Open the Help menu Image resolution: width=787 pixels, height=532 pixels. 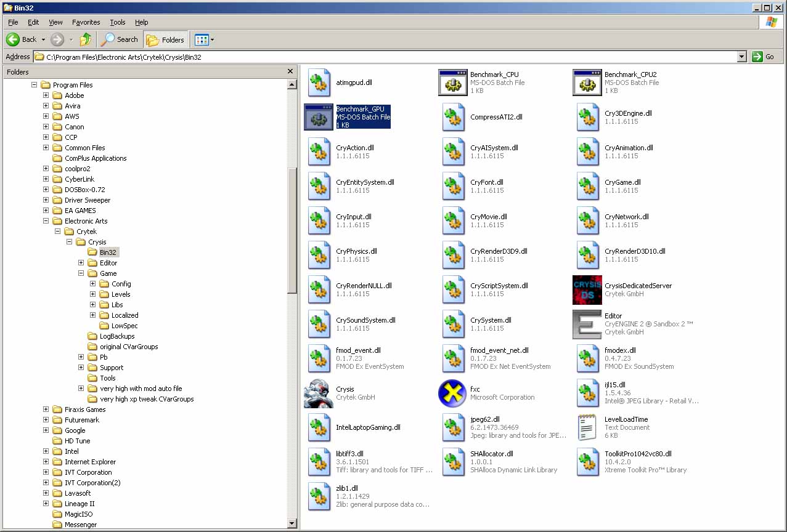pyautogui.click(x=142, y=22)
